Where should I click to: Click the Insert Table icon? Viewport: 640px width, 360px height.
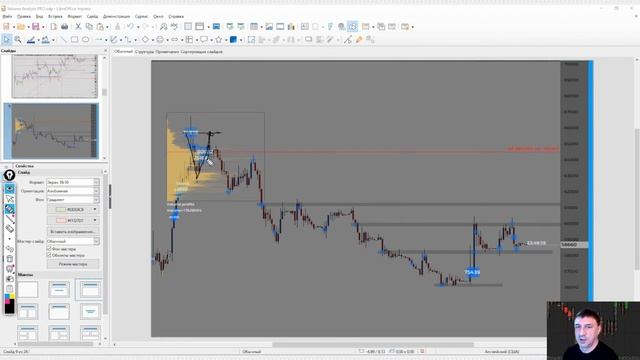[x=254, y=27]
